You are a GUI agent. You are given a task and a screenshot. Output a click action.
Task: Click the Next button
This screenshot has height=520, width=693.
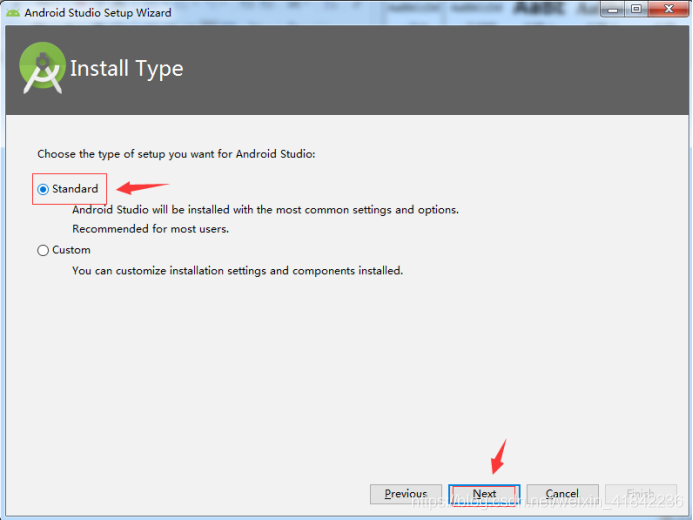click(x=484, y=493)
